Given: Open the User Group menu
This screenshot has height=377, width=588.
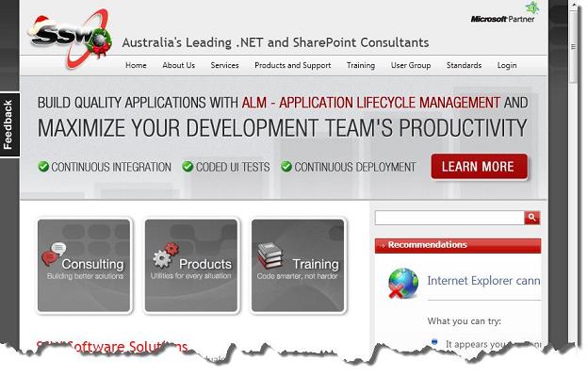Looking at the screenshot, I should (x=411, y=65).
